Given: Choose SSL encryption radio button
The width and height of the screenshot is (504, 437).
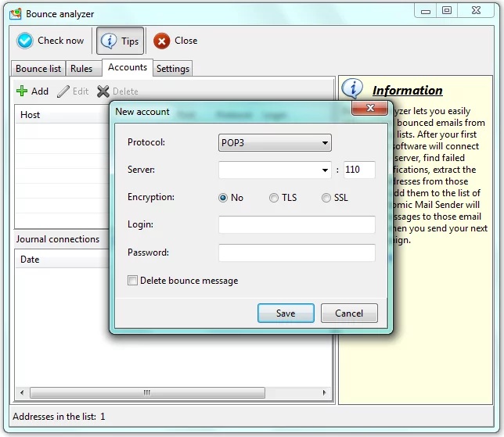Looking at the screenshot, I should click(326, 198).
